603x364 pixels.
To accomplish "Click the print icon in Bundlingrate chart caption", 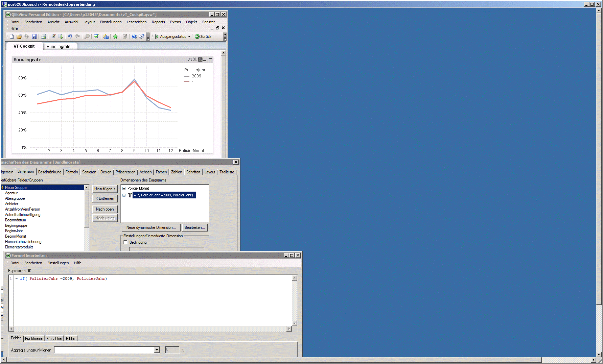I will [x=190, y=59].
